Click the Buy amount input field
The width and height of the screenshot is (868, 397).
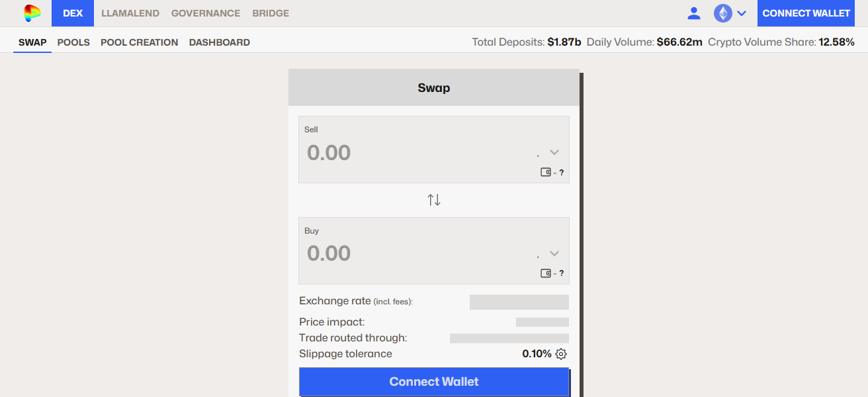coord(370,253)
